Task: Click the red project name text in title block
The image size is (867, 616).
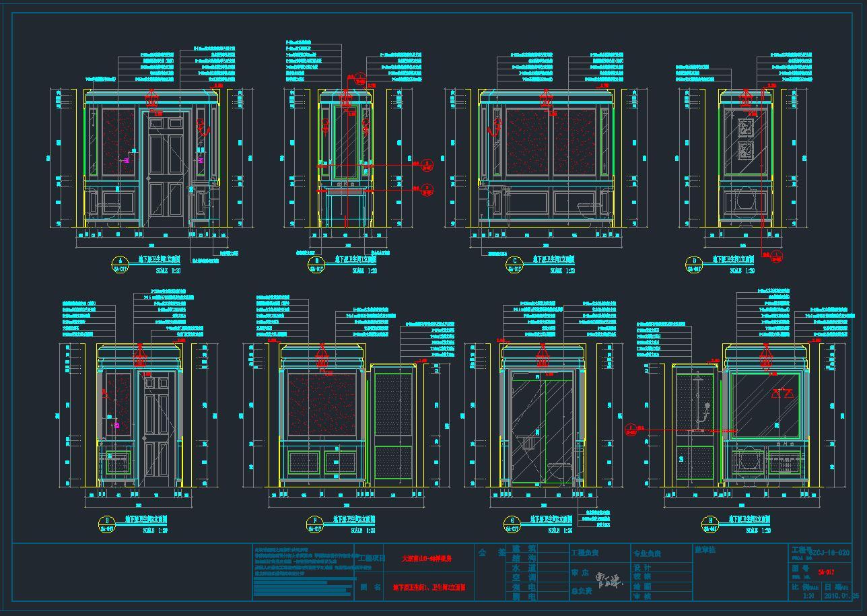Action: (x=426, y=558)
